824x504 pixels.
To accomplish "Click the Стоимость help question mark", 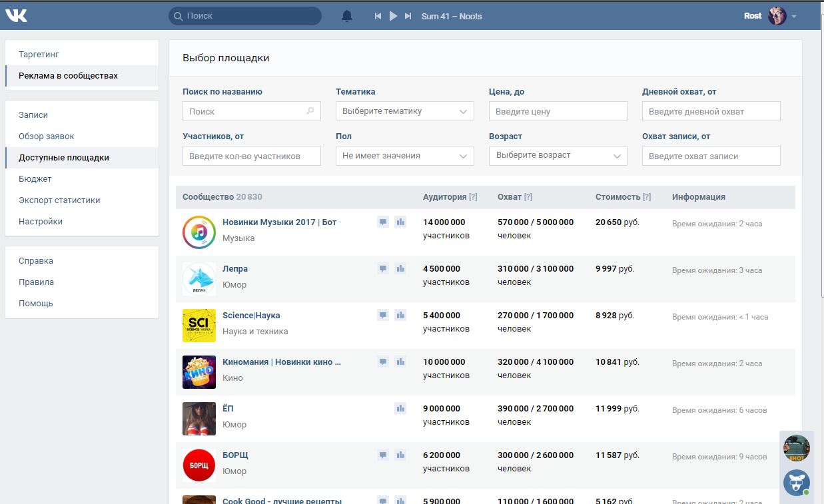I will (647, 197).
